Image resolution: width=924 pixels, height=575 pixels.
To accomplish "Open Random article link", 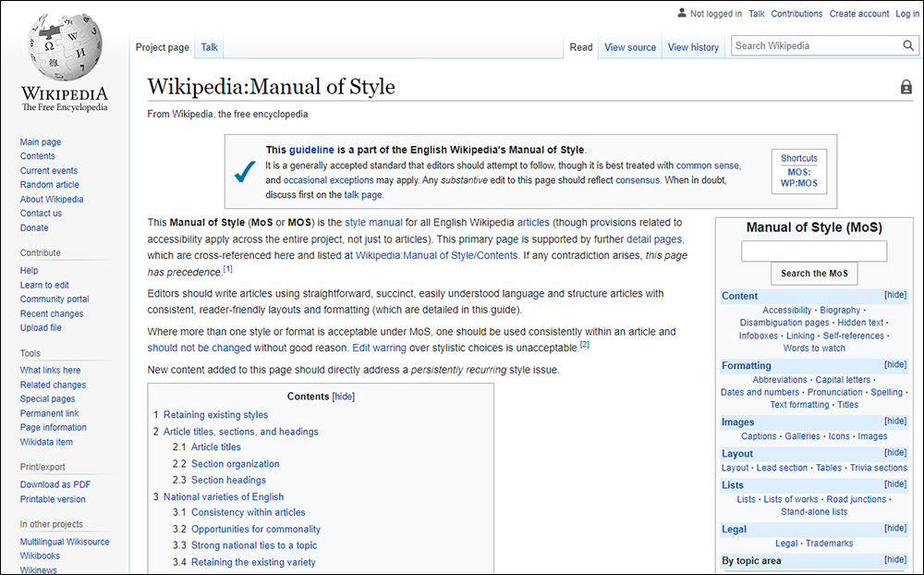I will pyautogui.click(x=50, y=185).
